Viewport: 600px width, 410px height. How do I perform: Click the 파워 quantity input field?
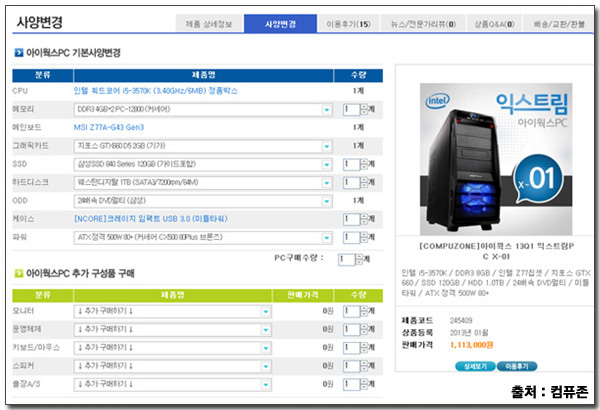click(351, 237)
